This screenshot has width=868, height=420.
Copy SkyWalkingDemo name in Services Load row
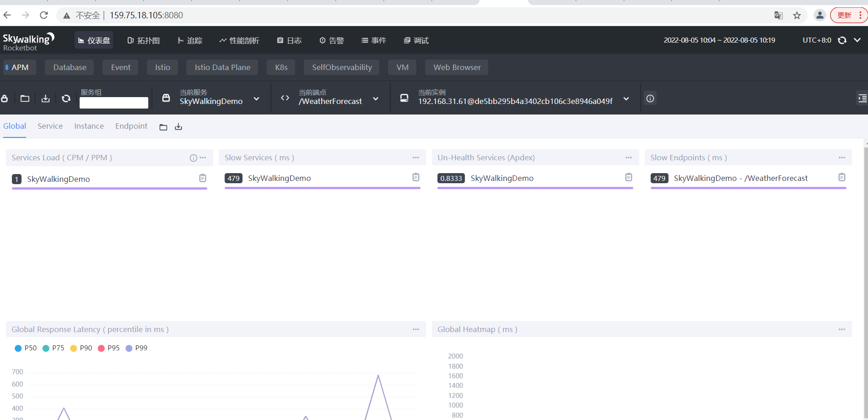point(203,178)
